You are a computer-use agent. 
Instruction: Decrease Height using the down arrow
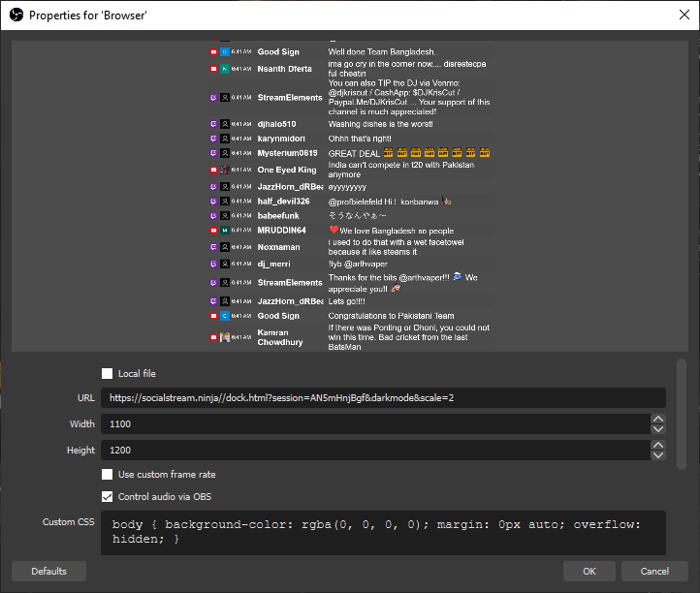(x=658, y=454)
